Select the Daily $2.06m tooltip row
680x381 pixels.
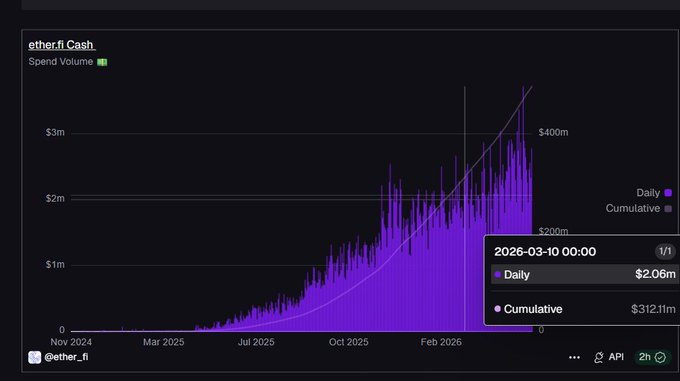[585, 274]
